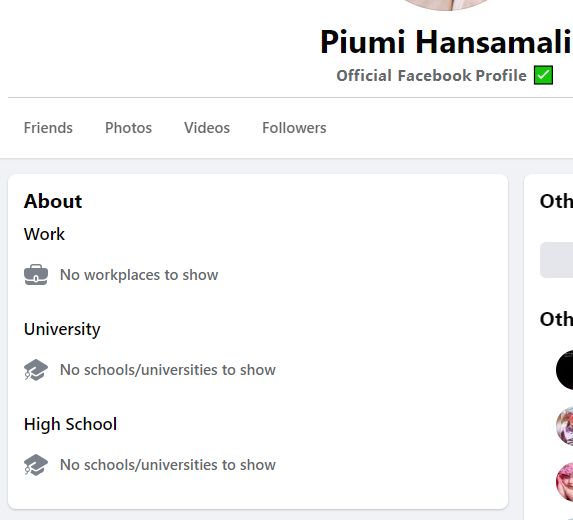Click the University subheading
Screen dimensions: 573x520
(x=62, y=329)
